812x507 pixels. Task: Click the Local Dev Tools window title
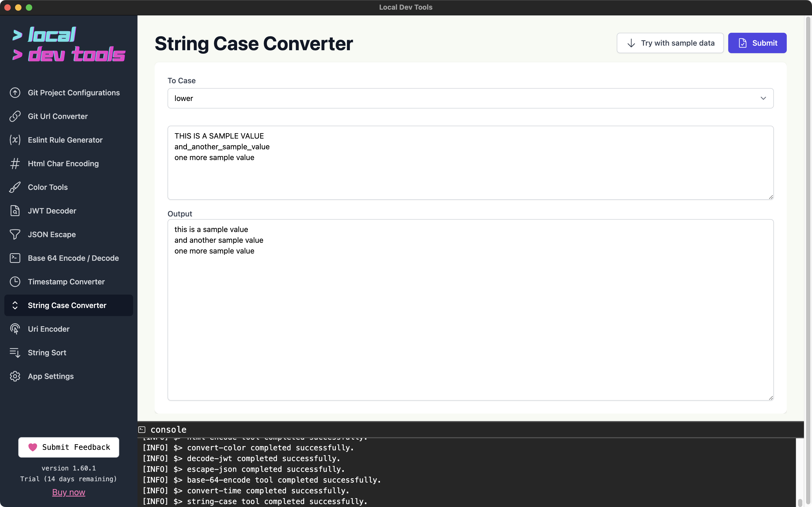coord(406,7)
